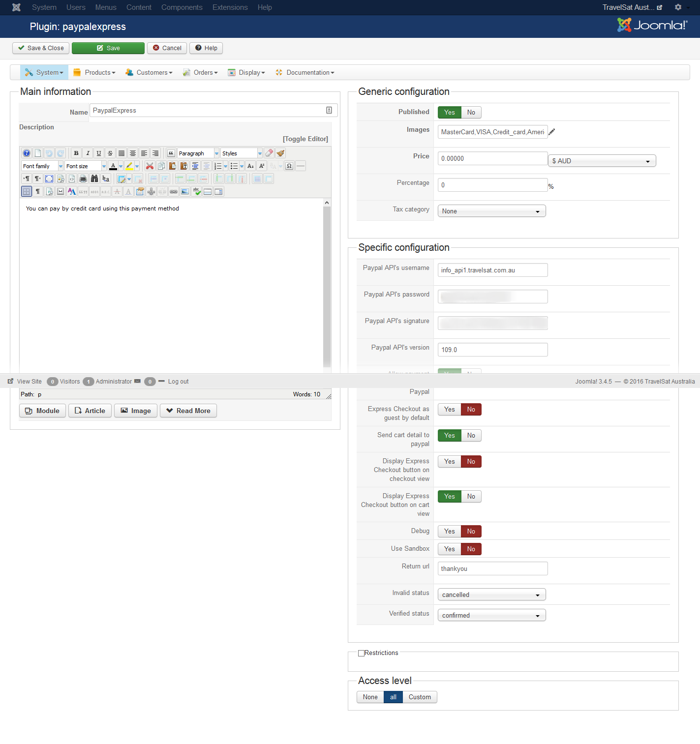This screenshot has width=700, height=744.
Task: Pick highlight color swatch in editor toolbar
Action: (x=129, y=166)
